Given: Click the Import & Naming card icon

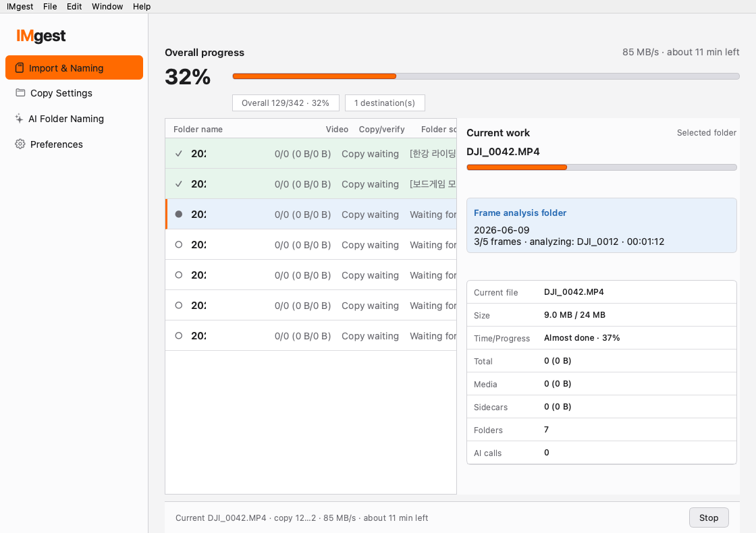Looking at the screenshot, I should point(20,68).
